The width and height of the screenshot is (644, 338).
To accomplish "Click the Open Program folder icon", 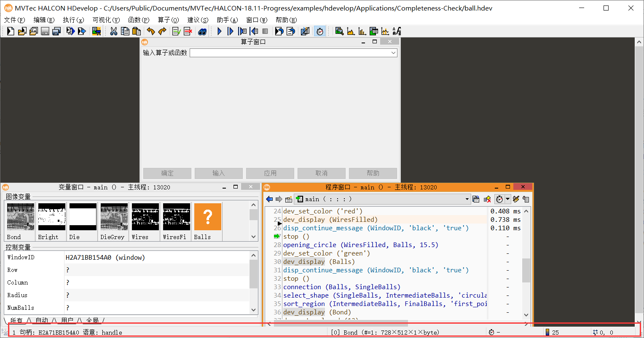I will pyautogui.click(x=22, y=31).
